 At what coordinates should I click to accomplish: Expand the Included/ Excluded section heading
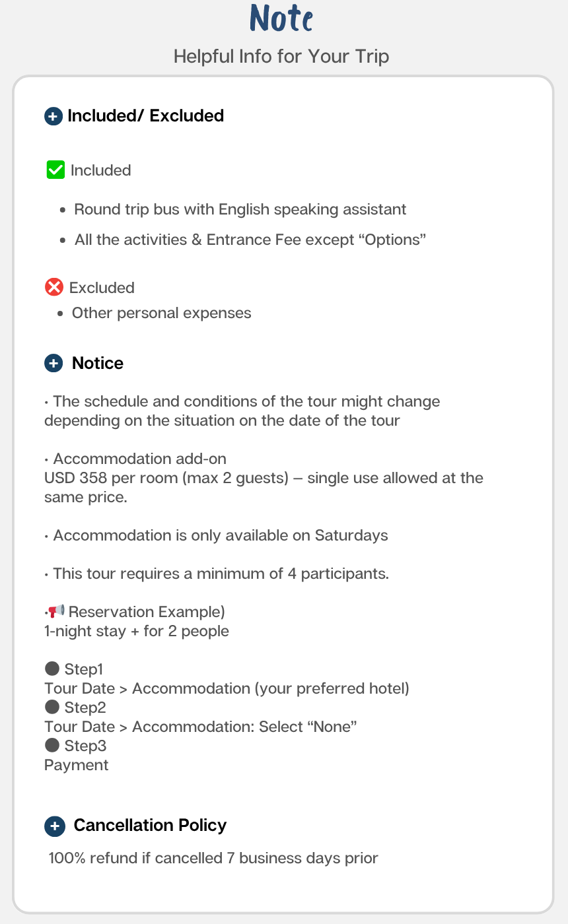145,116
